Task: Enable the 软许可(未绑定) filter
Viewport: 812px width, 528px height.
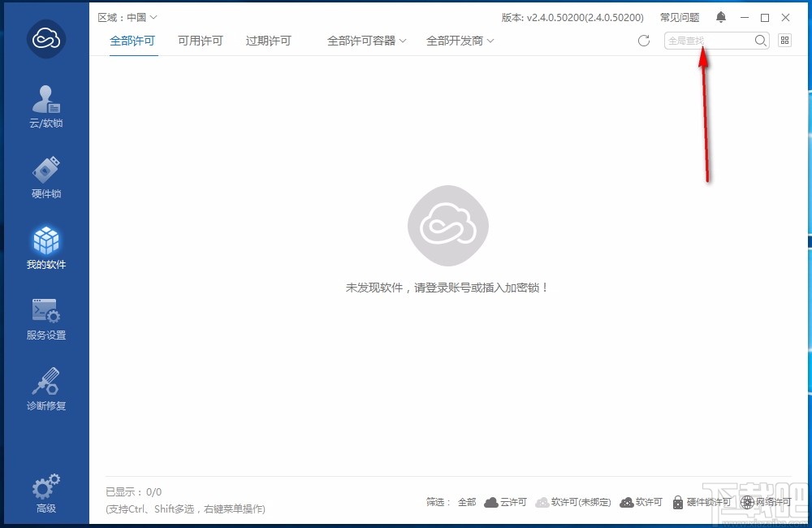Action: 573,502
